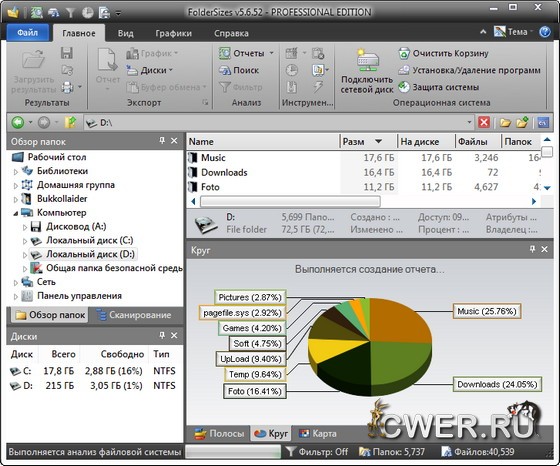This screenshot has height=466, width=560.
Task: Click the Search binoculars icon
Action: (x=225, y=70)
